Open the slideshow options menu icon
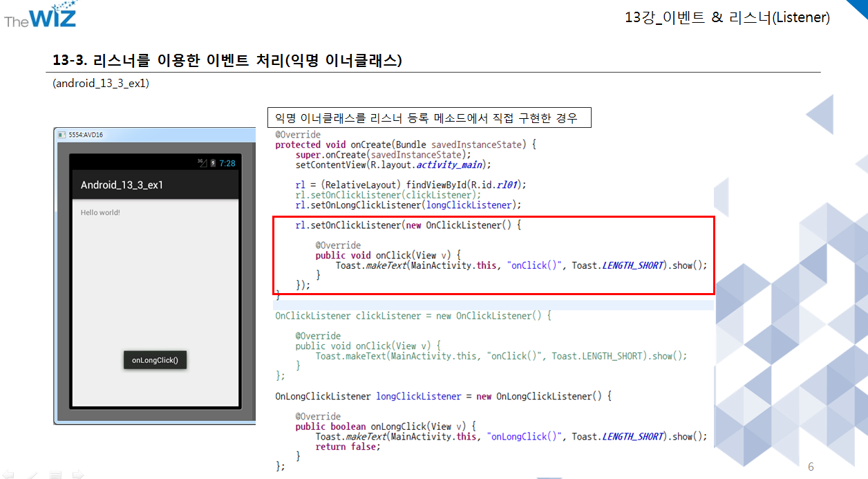Viewport: 868px width, 479px height. [x=55, y=474]
